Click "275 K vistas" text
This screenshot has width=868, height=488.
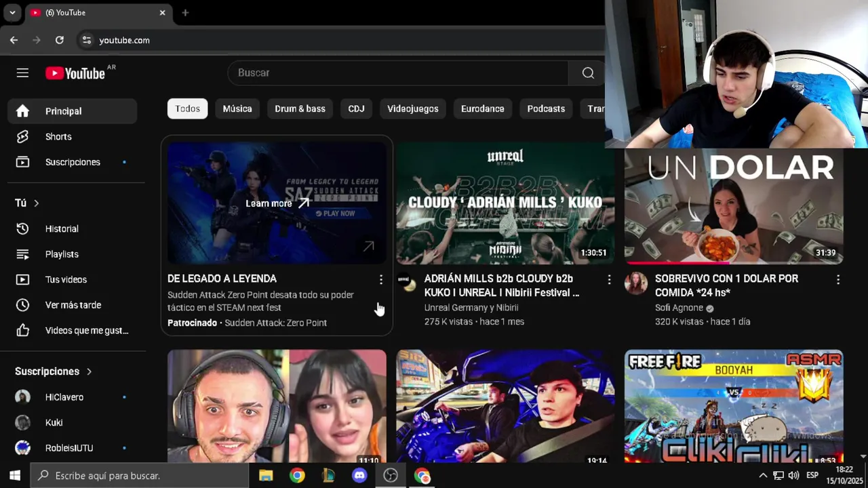[448, 322]
